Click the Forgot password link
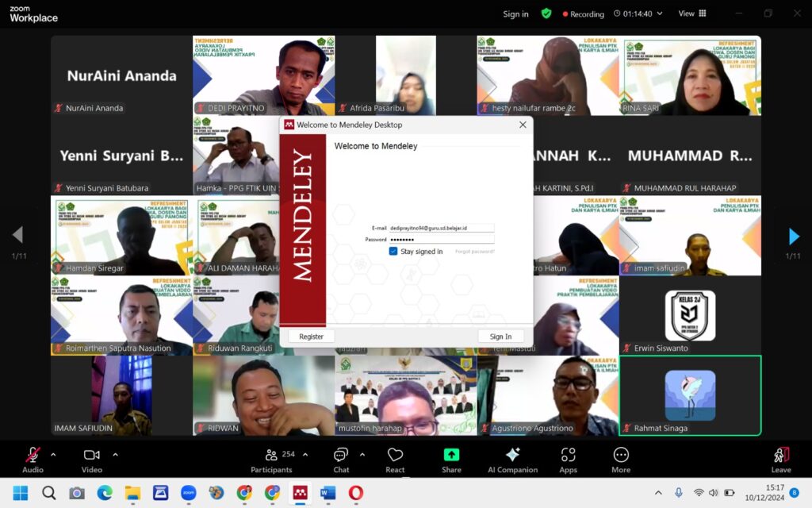The width and height of the screenshot is (812, 508). [x=475, y=252]
